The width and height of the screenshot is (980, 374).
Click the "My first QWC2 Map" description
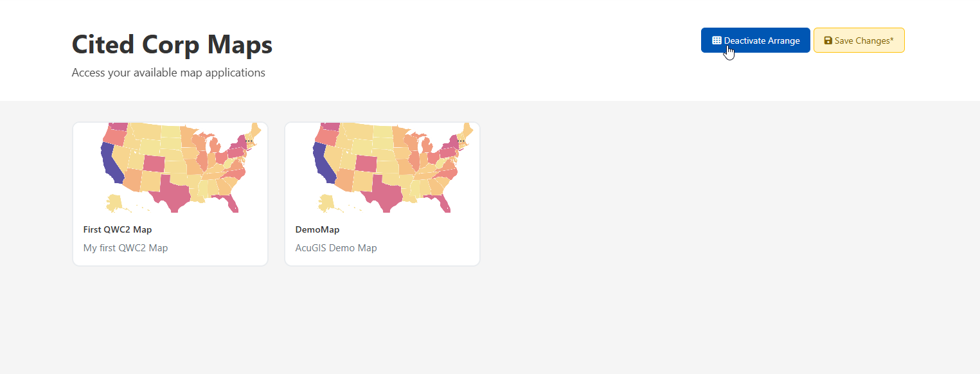[125, 247]
